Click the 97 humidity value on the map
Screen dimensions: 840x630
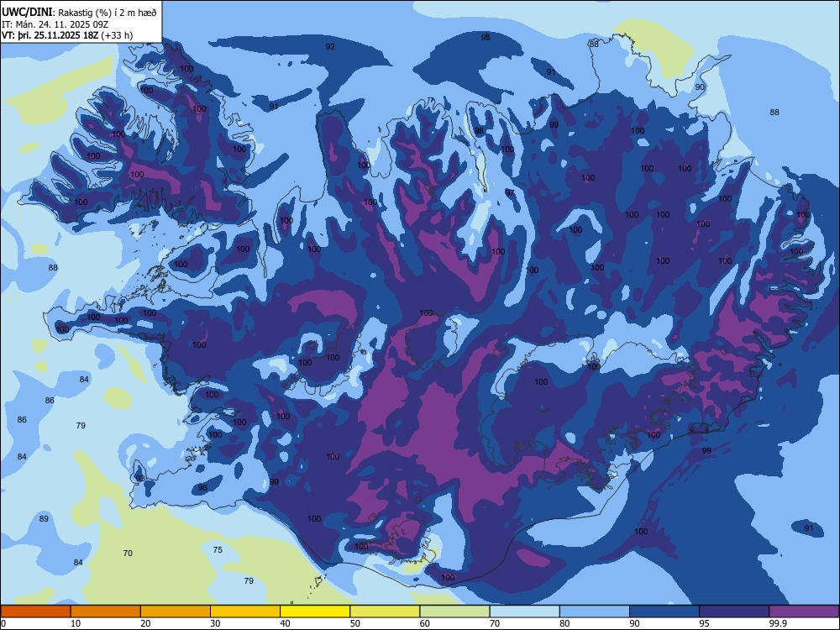click(x=510, y=192)
